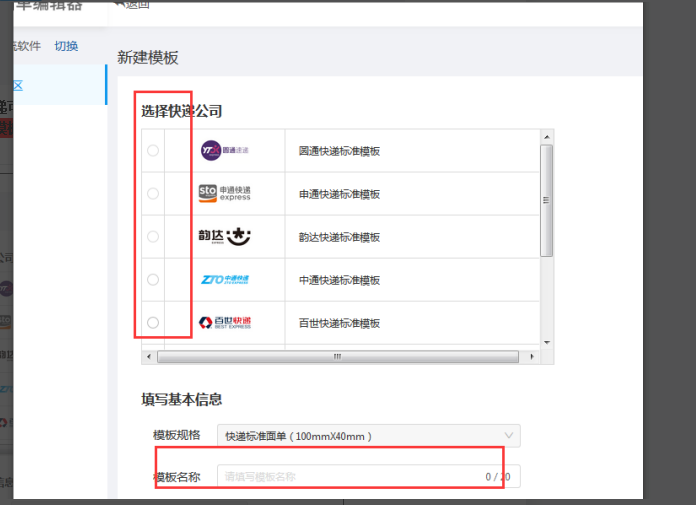Select the 百世快递 radio button
This screenshot has width=696, height=505.
pyautogui.click(x=153, y=323)
